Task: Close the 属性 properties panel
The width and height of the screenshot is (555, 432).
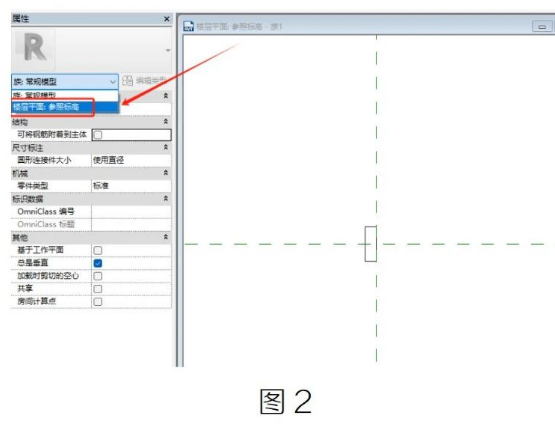Action: tap(167, 19)
